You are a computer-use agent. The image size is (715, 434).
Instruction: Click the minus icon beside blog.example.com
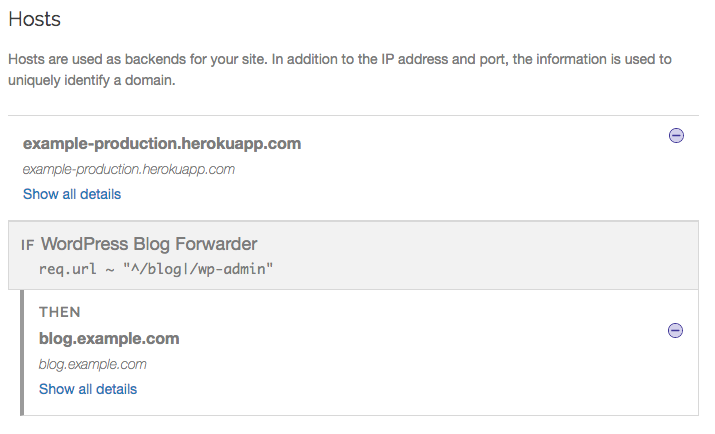(675, 331)
